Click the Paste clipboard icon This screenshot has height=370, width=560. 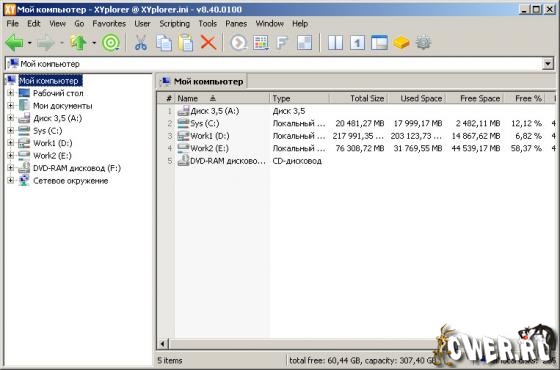pos(186,43)
